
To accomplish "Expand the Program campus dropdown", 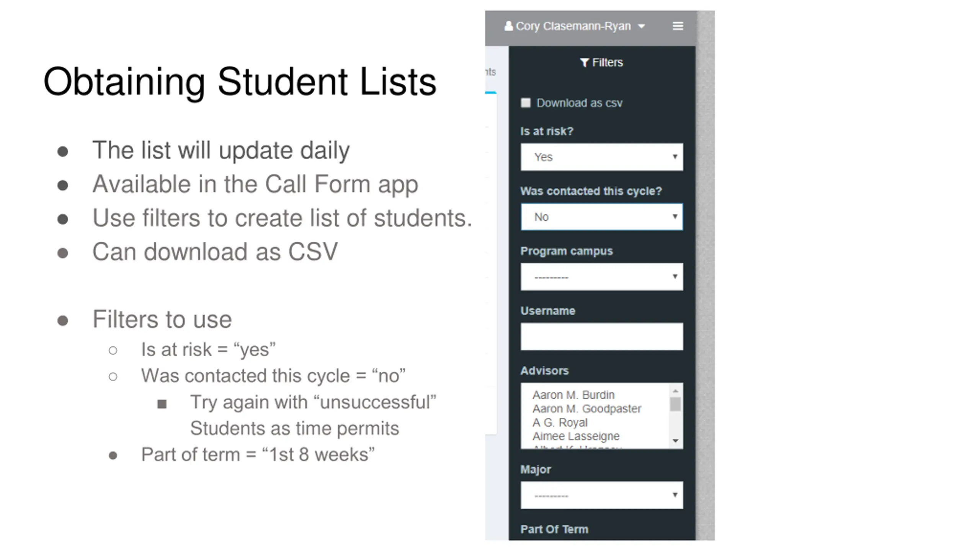I will point(601,277).
